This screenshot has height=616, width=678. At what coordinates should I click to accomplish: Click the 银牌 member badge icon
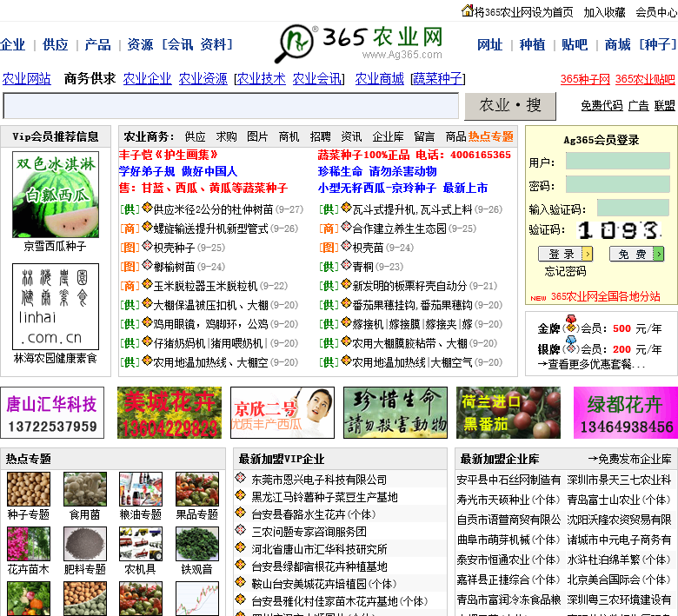[571, 345]
